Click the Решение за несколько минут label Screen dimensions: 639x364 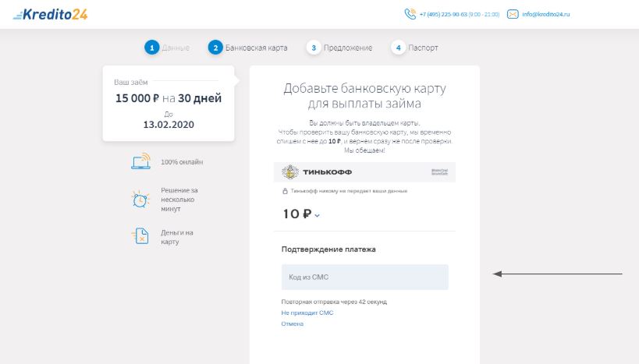pyautogui.click(x=179, y=200)
